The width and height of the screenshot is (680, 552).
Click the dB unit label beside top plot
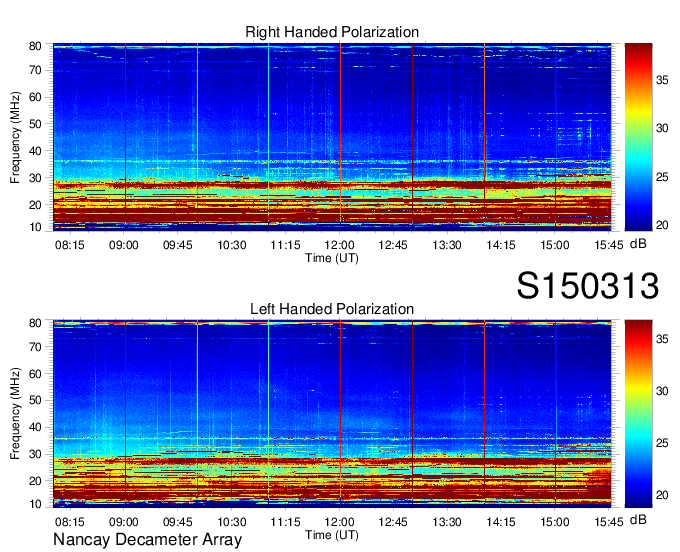coord(638,244)
